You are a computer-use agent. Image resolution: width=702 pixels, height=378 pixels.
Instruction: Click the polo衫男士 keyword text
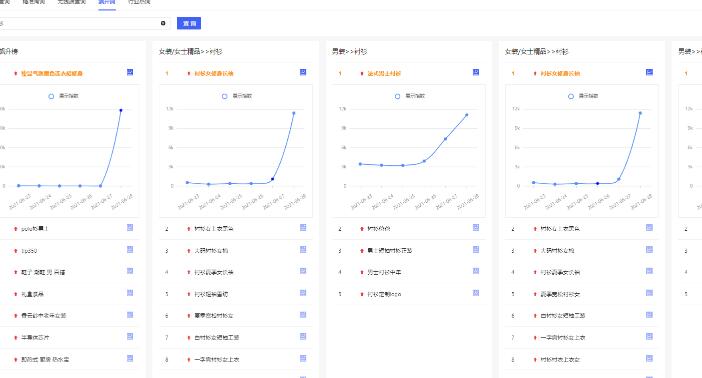(34, 229)
